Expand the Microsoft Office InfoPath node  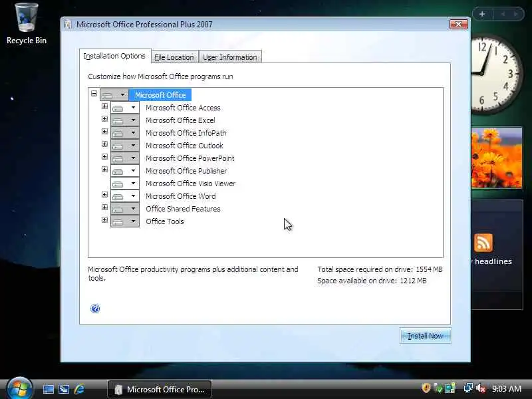pyautogui.click(x=104, y=131)
